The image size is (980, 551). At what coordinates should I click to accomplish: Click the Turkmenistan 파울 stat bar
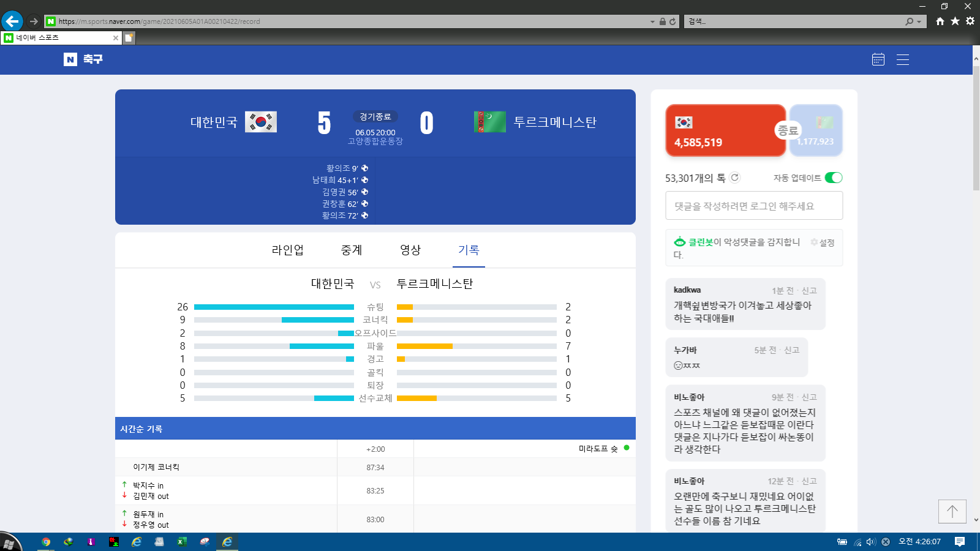click(477, 346)
